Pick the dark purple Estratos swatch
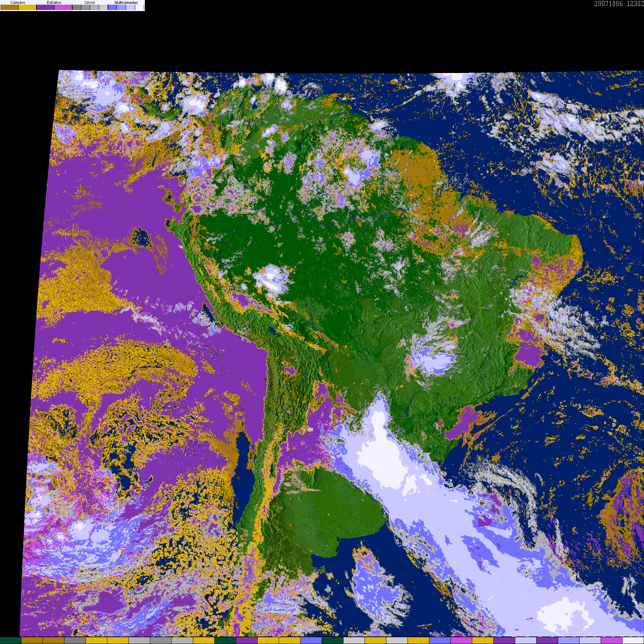This screenshot has height=644, width=644. click(45, 8)
